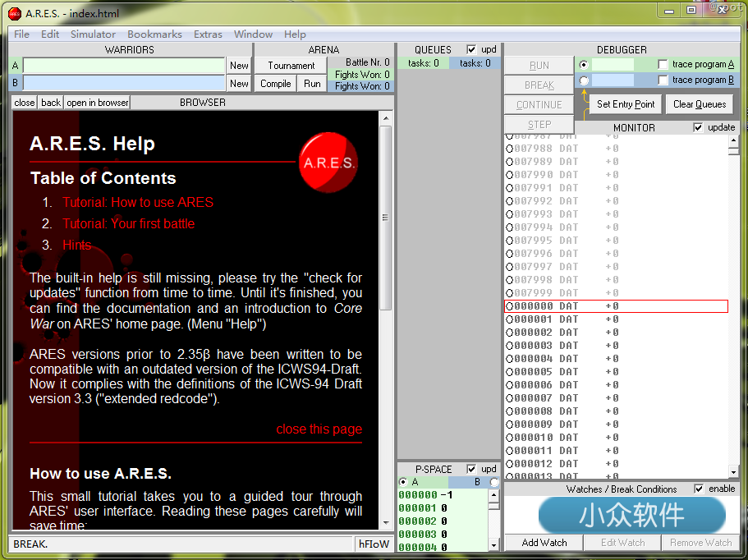Click New button for warrior A

coord(239,66)
